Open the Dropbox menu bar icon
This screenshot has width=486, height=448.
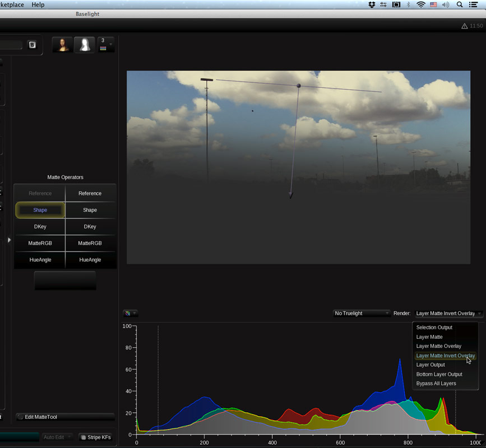[372, 4]
